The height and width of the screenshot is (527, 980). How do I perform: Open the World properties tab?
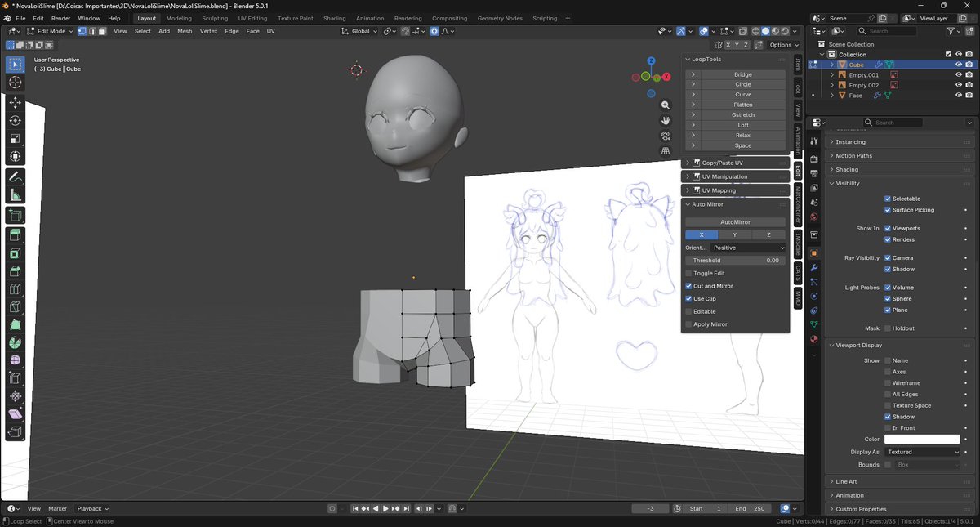[814, 217]
